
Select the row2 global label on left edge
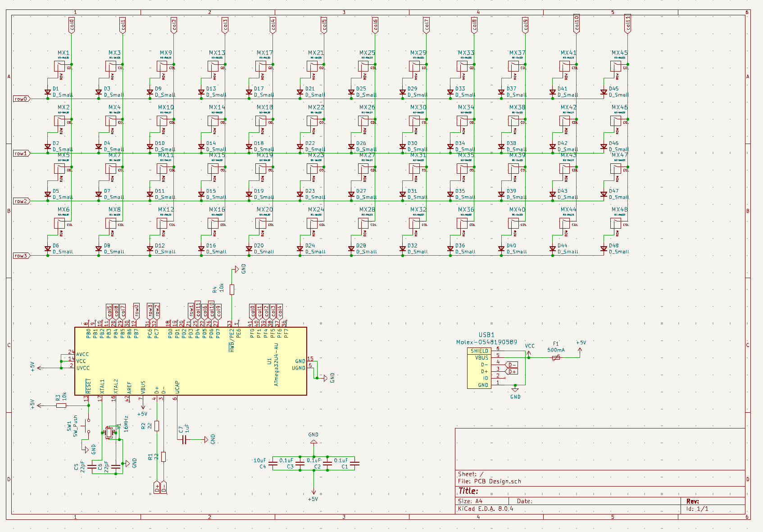tap(22, 201)
